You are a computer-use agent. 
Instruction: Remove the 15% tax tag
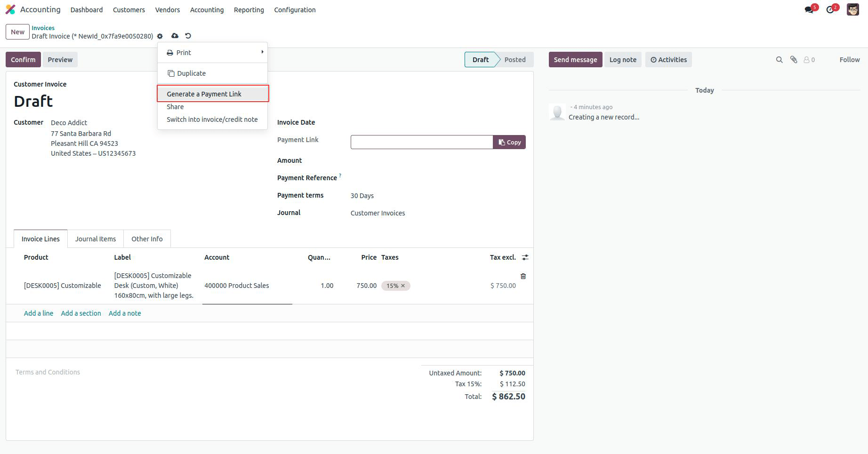[403, 286]
